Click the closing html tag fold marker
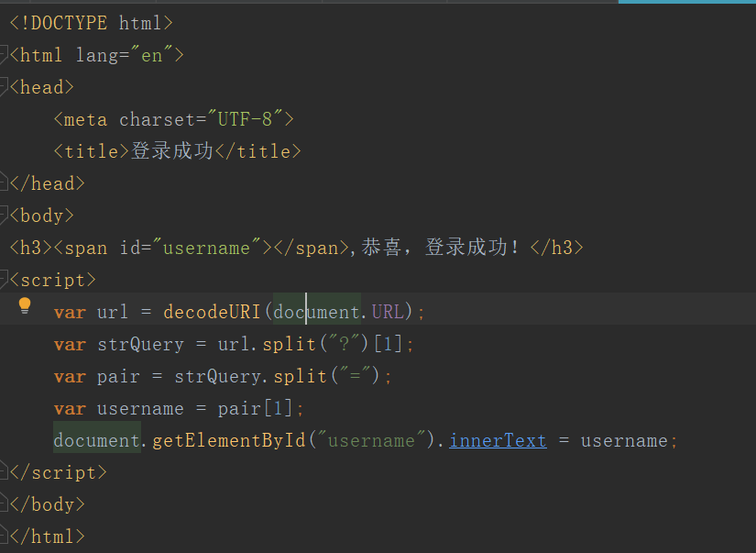The width and height of the screenshot is (756, 553). coord(4,536)
